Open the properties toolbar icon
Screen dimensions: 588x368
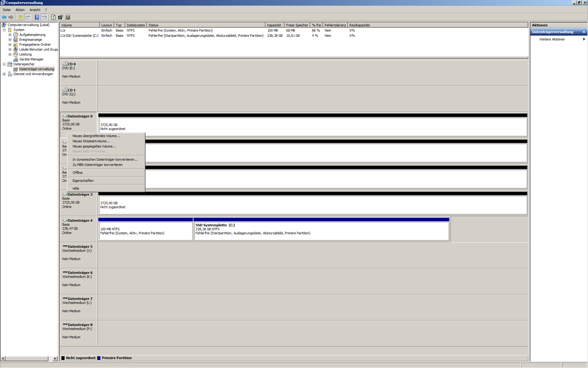point(60,17)
